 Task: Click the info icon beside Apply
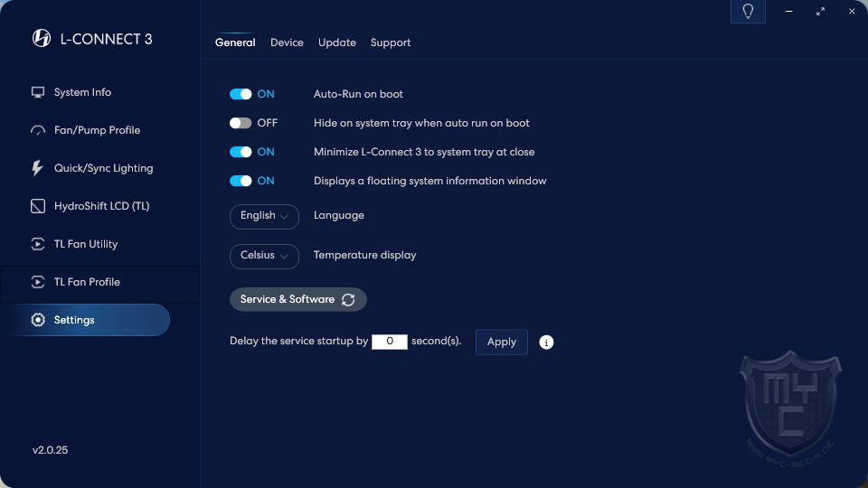[x=546, y=343]
